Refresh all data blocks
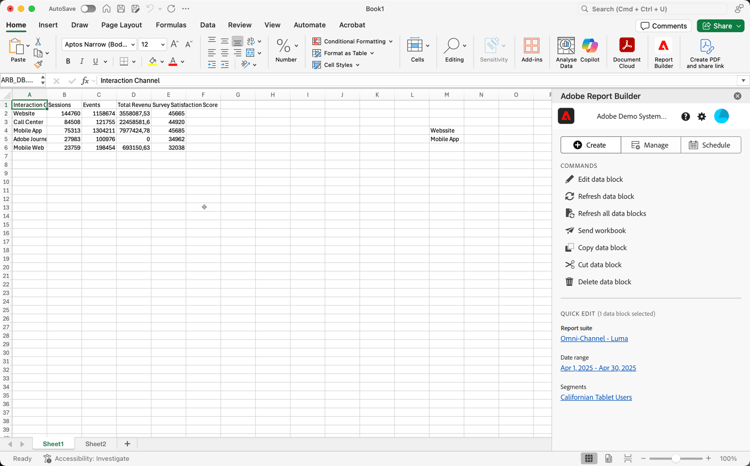 coord(606,213)
